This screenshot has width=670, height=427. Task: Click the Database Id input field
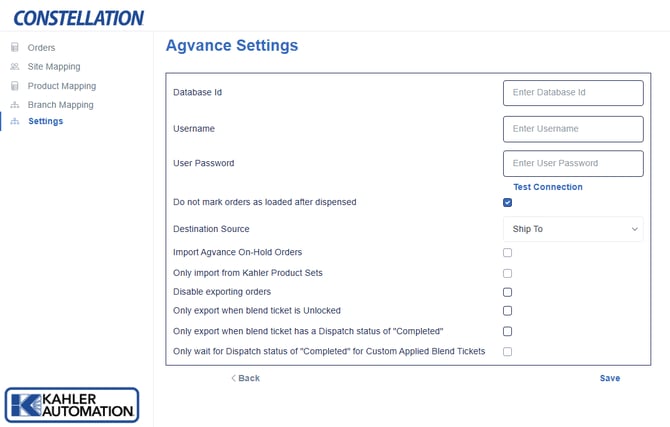(x=573, y=93)
